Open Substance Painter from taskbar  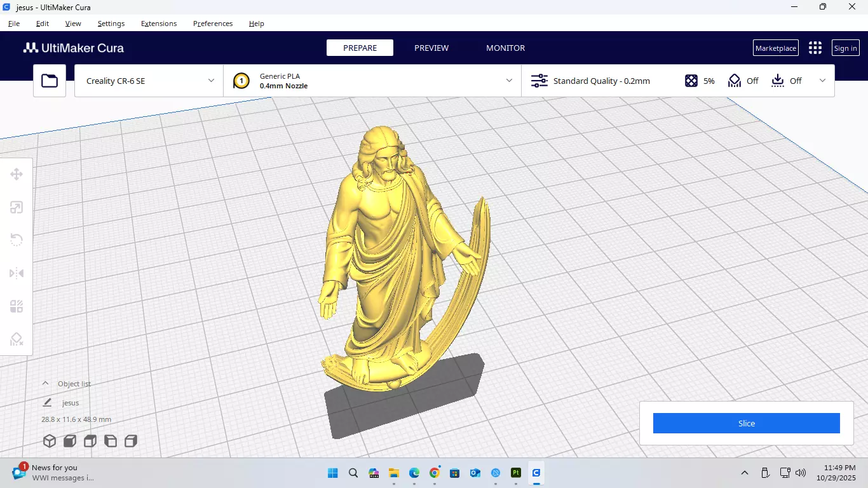pos(516,473)
